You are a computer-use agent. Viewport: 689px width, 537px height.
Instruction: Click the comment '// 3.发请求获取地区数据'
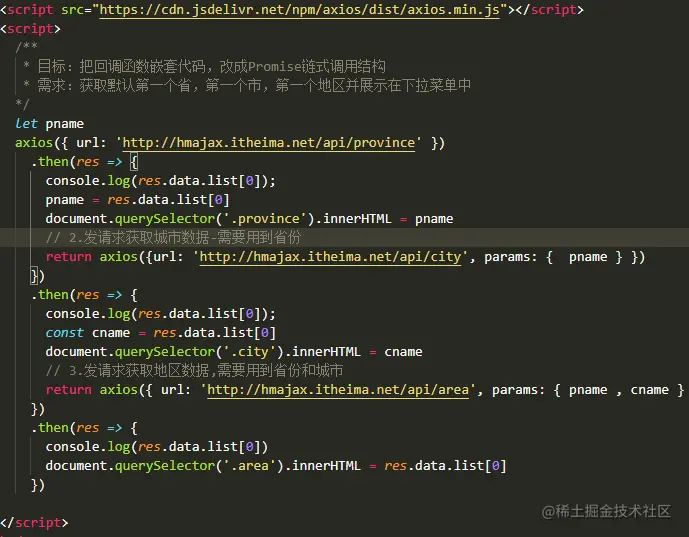coord(194,371)
